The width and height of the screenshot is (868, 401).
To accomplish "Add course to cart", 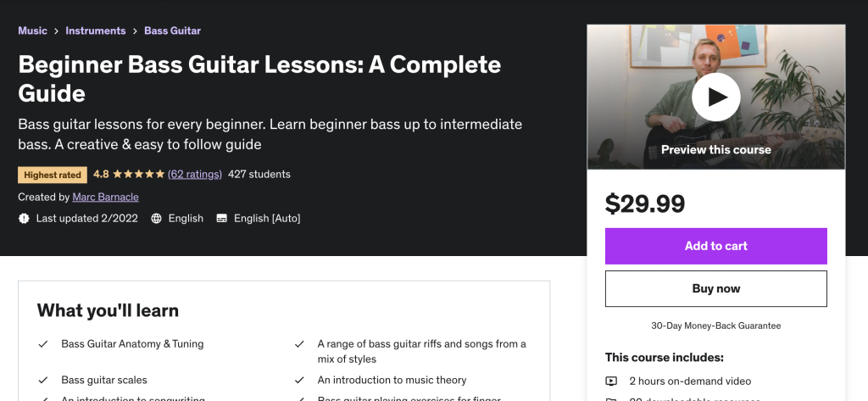I will click(x=715, y=246).
